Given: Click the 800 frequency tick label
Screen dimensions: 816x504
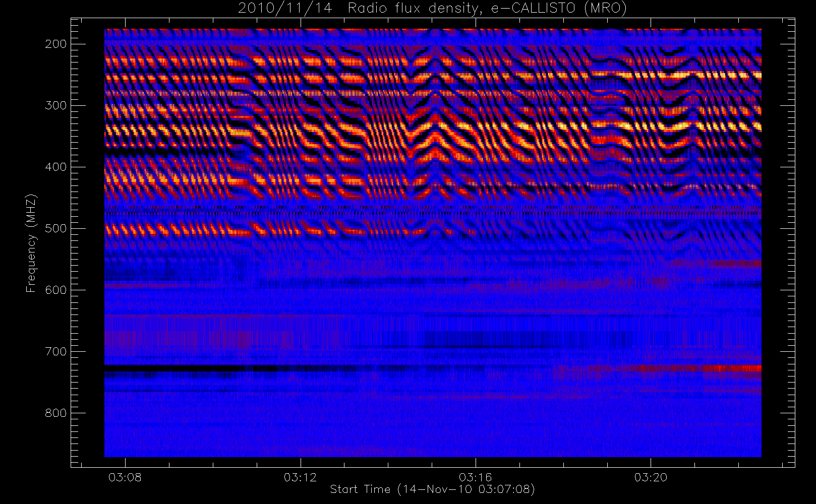Looking at the screenshot, I should (56, 413).
